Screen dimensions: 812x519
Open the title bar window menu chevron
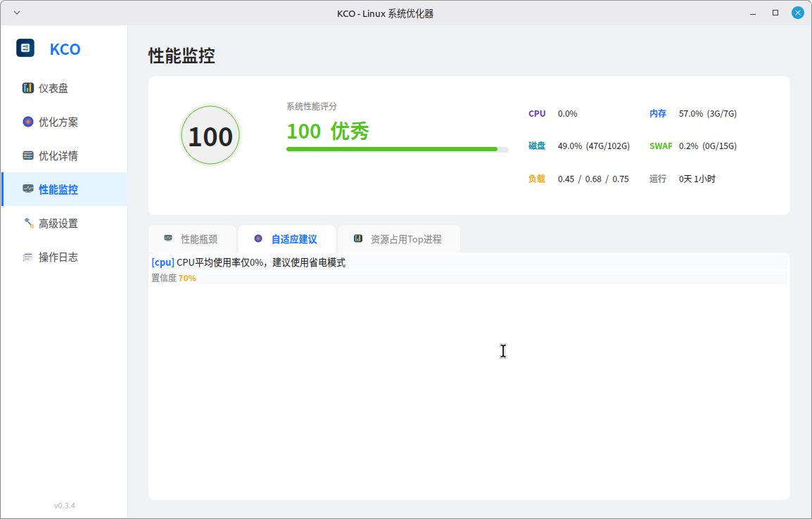click(17, 13)
